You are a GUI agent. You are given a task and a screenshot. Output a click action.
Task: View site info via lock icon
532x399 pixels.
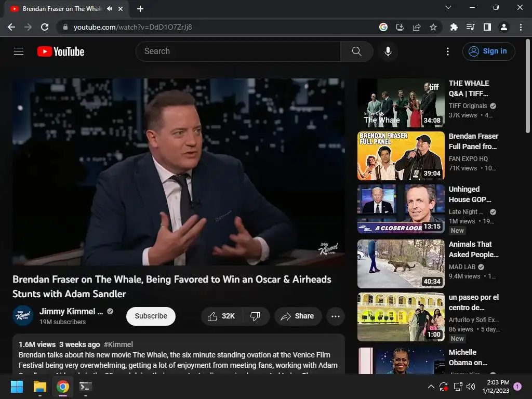(x=65, y=27)
